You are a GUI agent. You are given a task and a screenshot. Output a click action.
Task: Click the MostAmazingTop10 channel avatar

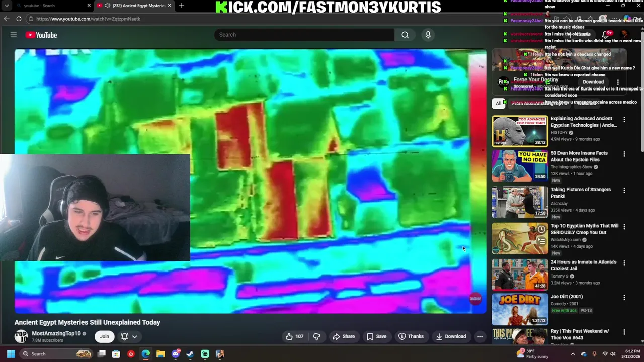click(x=21, y=336)
